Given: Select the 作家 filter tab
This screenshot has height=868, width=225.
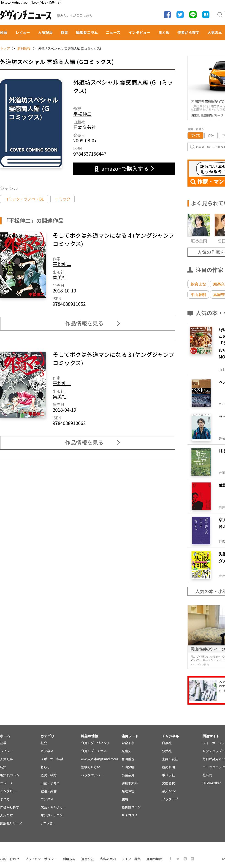Looking at the screenshot, I should point(211,135).
